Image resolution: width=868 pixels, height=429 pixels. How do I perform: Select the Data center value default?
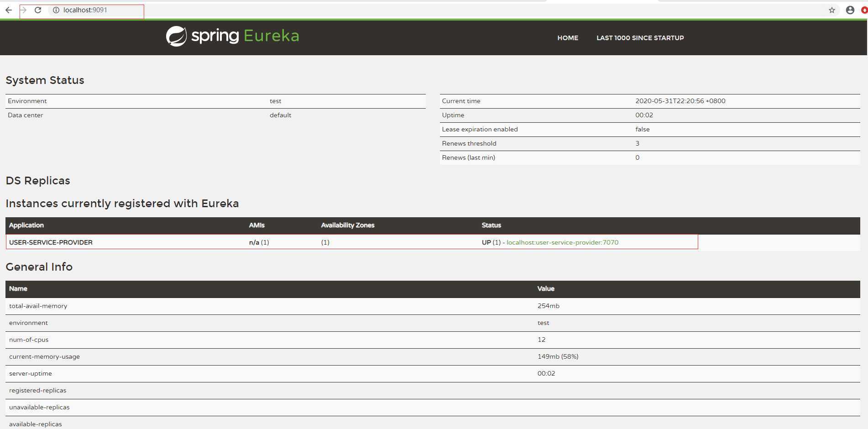280,115
